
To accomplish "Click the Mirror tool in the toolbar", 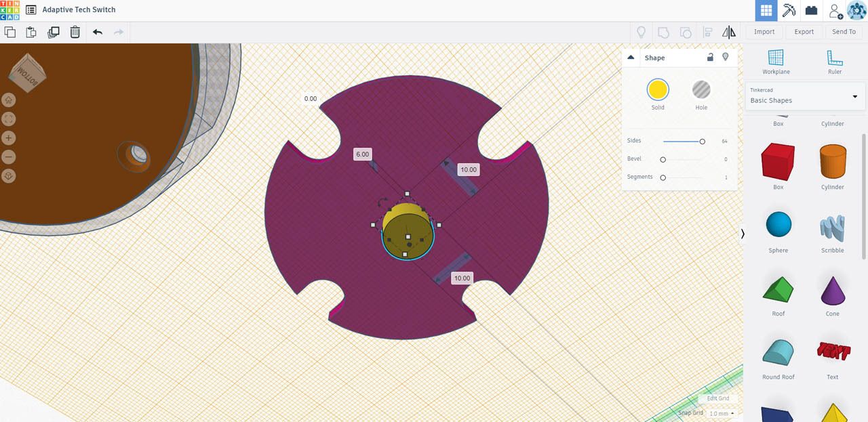I will coord(729,32).
